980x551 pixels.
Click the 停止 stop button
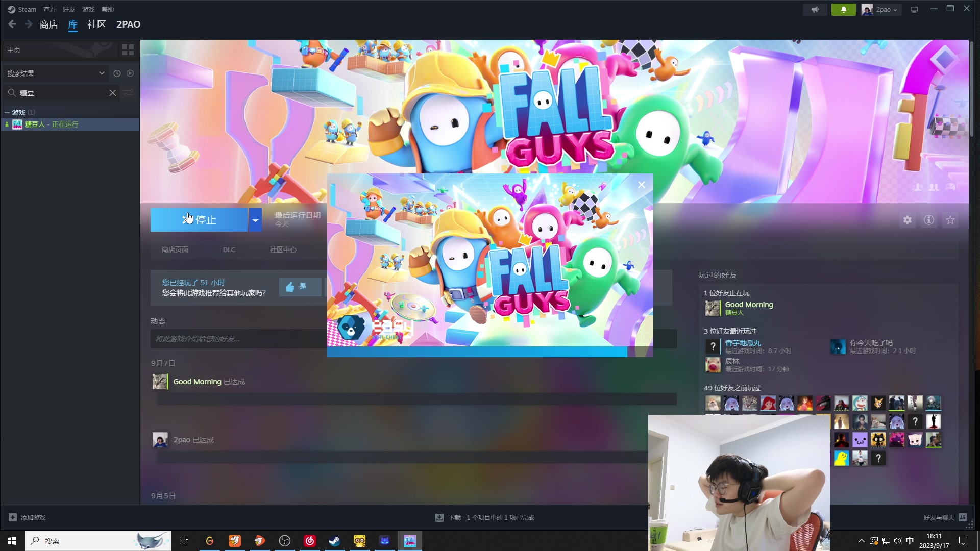point(199,220)
